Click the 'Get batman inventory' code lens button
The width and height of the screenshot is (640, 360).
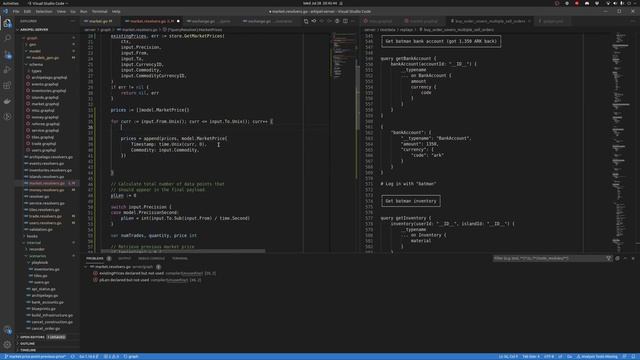(x=411, y=201)
